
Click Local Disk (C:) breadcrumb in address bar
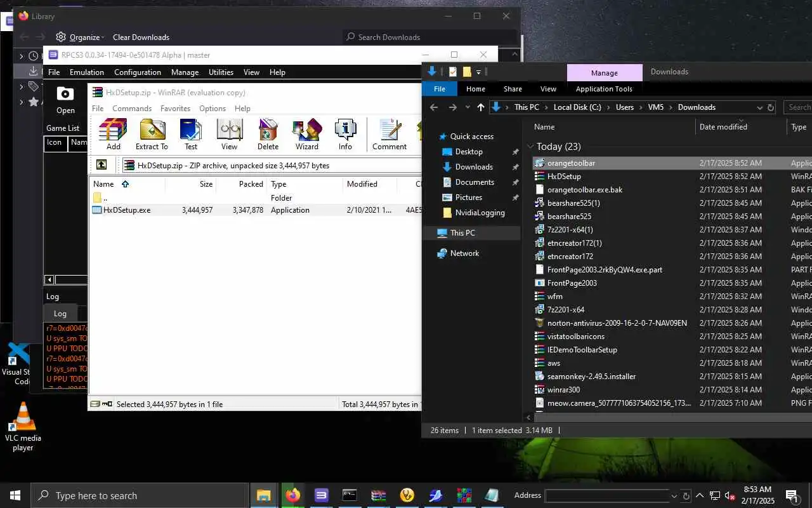click(577, 107)
